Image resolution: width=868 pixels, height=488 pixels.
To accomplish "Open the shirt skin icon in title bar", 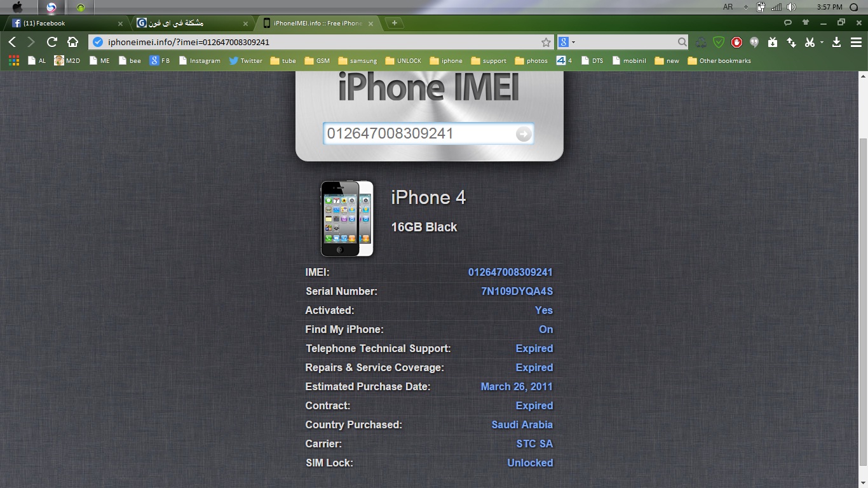I will [x=806, y=22].
